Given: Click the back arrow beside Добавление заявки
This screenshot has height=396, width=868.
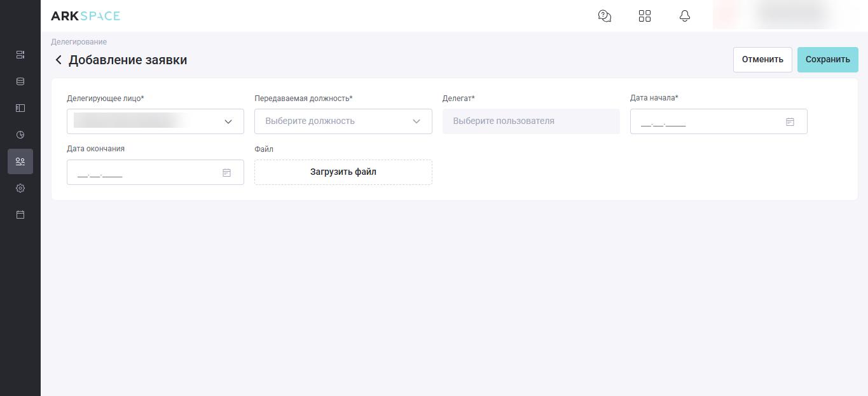Looking at the screenshot, I should pyautogui.click(x=59, y=60).
